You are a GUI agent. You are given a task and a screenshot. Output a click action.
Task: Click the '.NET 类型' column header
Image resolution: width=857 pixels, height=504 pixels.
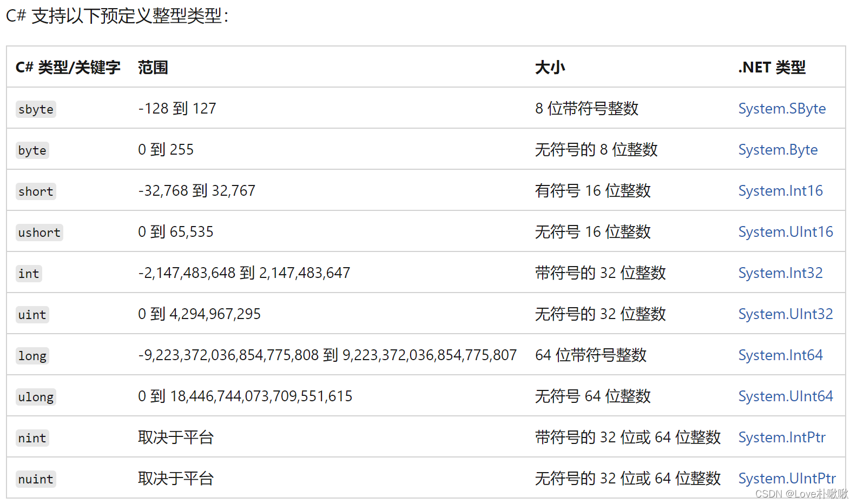coord(772,68)
